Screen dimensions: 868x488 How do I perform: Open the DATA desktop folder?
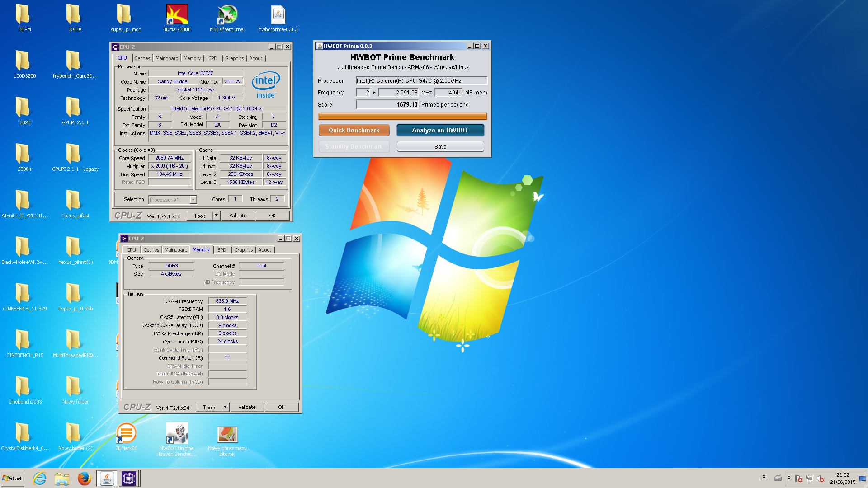75,18
